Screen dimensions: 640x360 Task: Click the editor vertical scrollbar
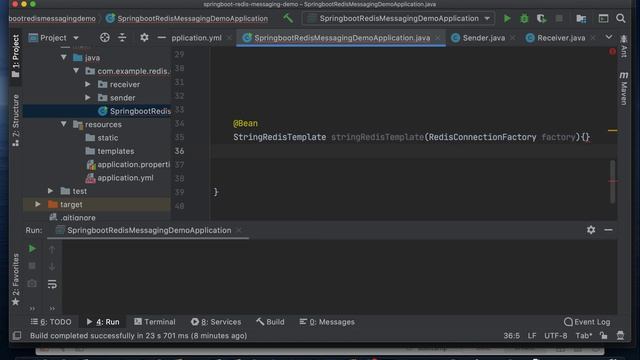tap(612, 181)
